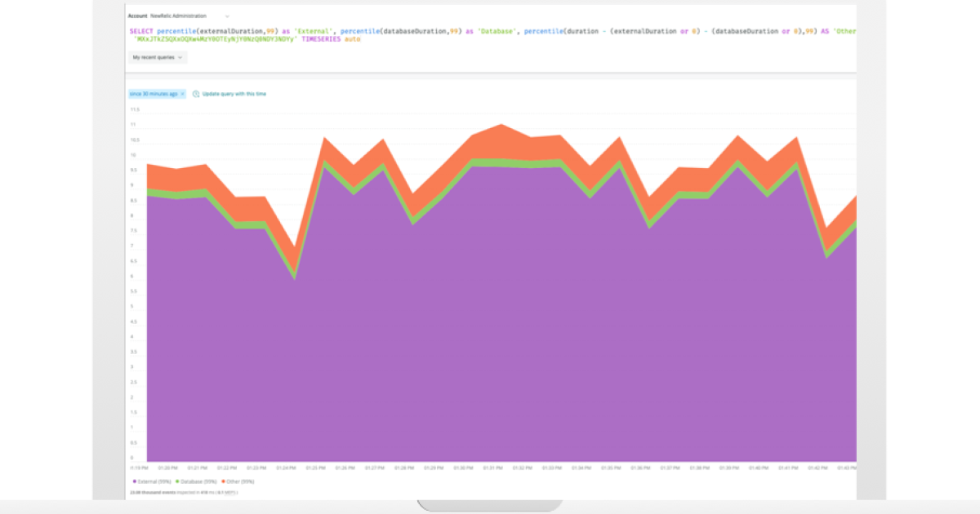
Task: Click the 01:31 PM axis timestamp
Action: coord(493,467)
